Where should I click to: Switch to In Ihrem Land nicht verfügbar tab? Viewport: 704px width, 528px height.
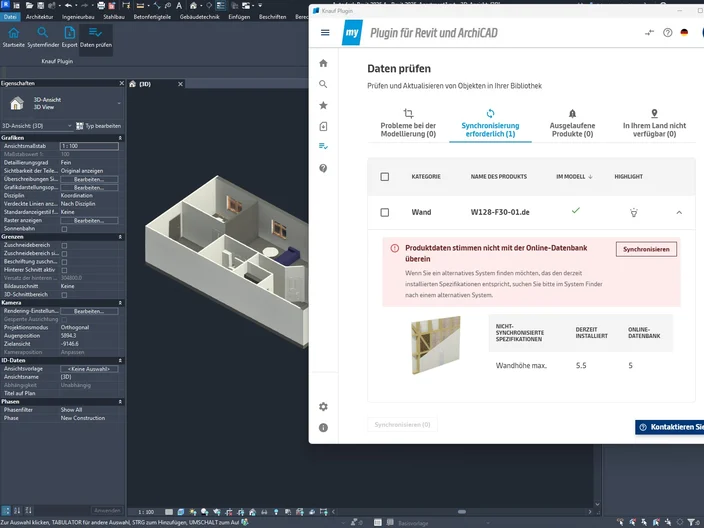(654, 123)
